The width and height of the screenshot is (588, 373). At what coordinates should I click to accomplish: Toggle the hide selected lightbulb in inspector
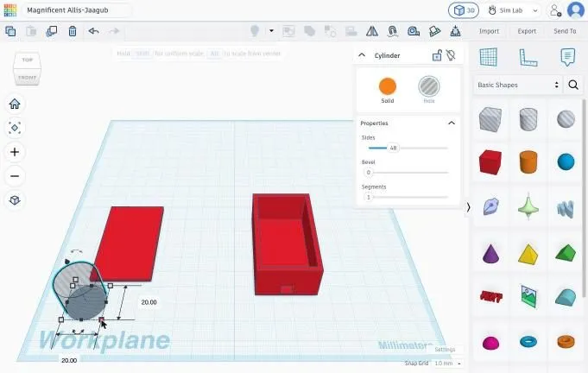point(451,55)
